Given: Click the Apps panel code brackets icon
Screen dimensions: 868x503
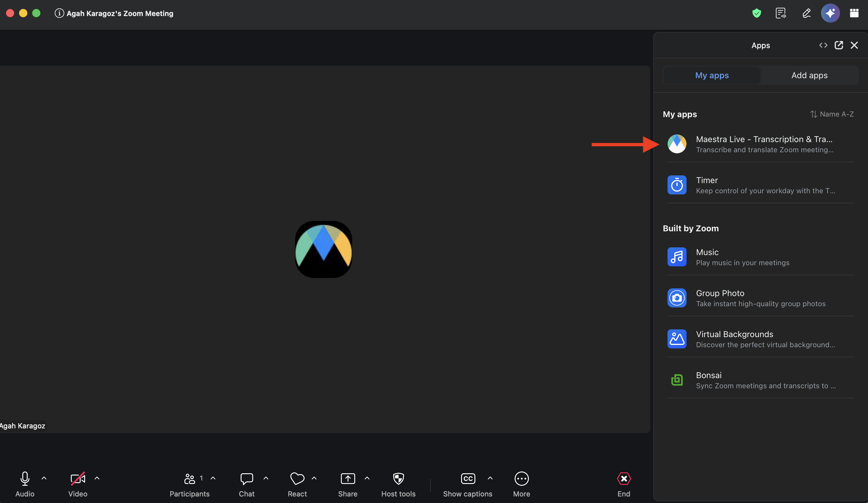Looking at the screenshot, I should point(823,45).
